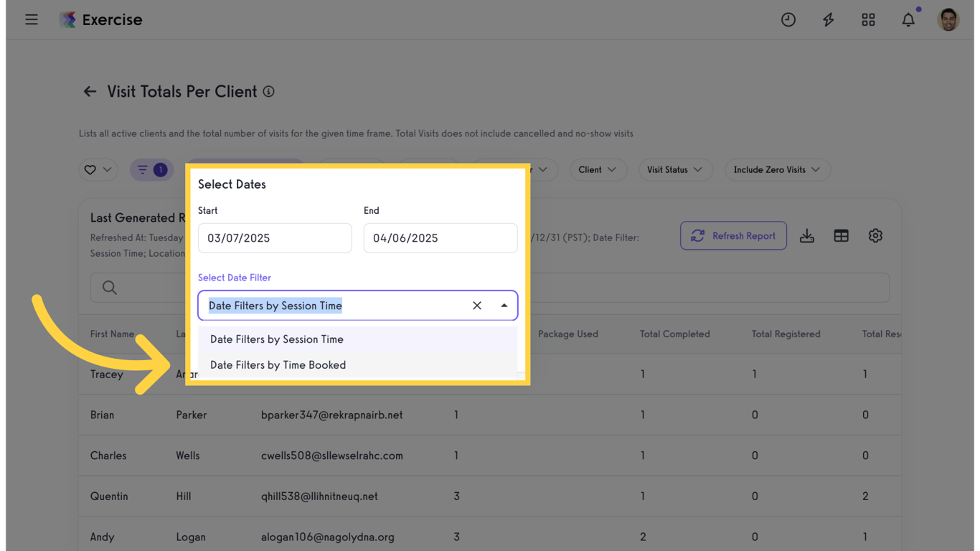The width and height of the screenshot is (980, 551).
Task: Clear the selected date filter with X
Action: pyautogui.click(x=477, y=306)
